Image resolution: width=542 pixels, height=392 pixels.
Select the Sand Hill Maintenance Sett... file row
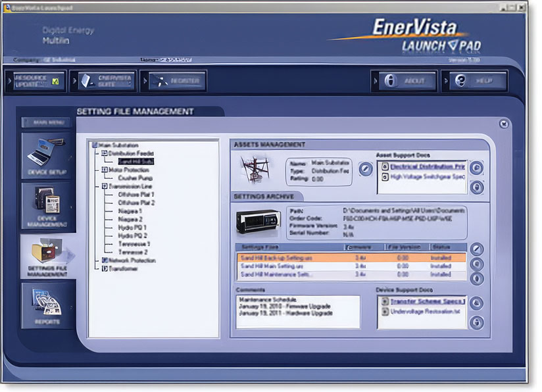(351, 274)
